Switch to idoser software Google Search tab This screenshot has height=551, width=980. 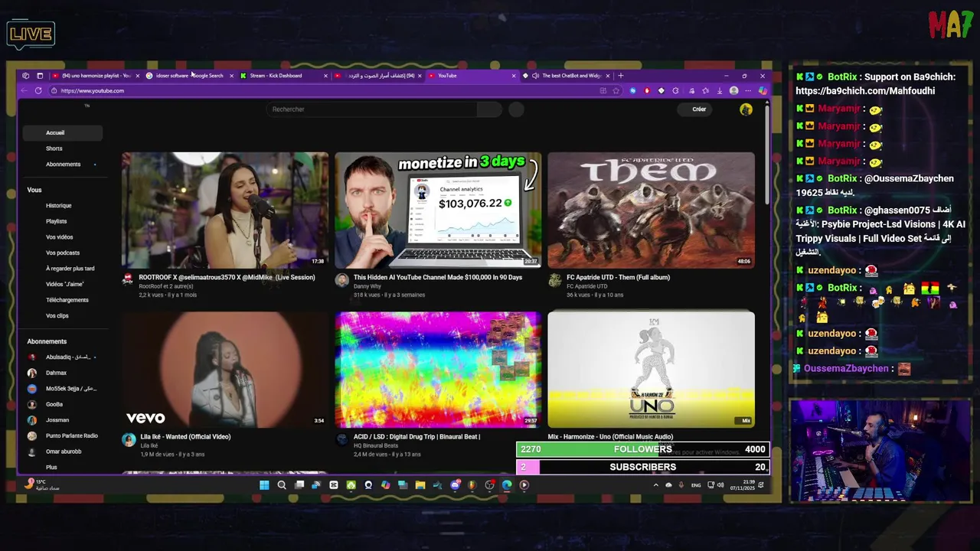click(188, 76)
